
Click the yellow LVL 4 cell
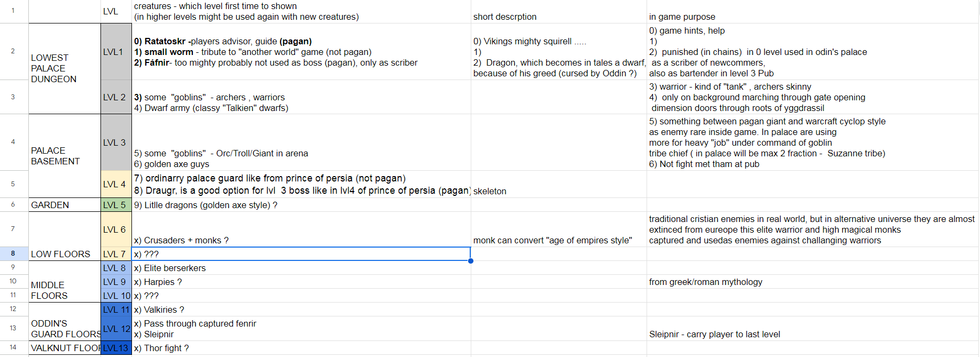[x=115, y=184]
